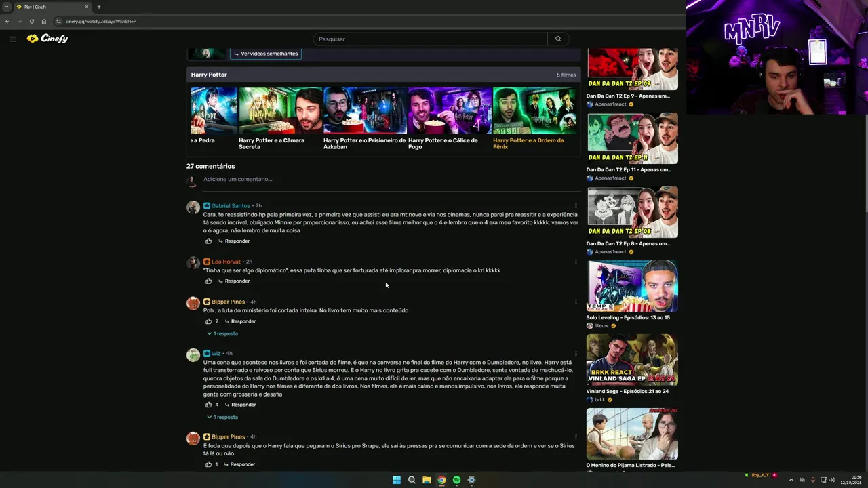Like Bipper Pines ministério comment
Image resolution: width=868 pixels, height=488 pixels.
[x=208, y=321]
